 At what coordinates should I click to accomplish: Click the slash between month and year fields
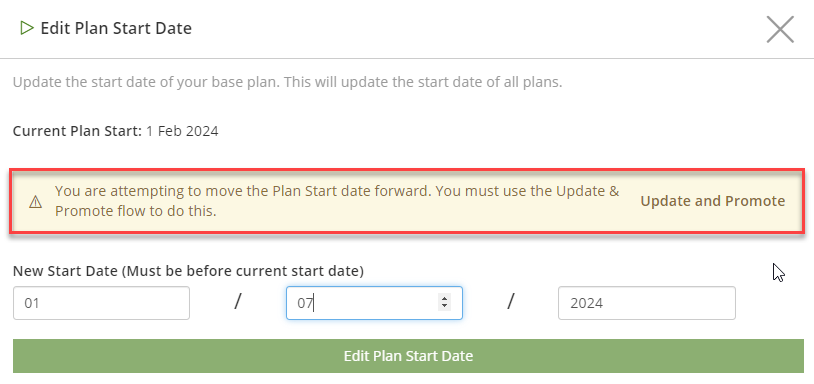[x=510, y=301]
